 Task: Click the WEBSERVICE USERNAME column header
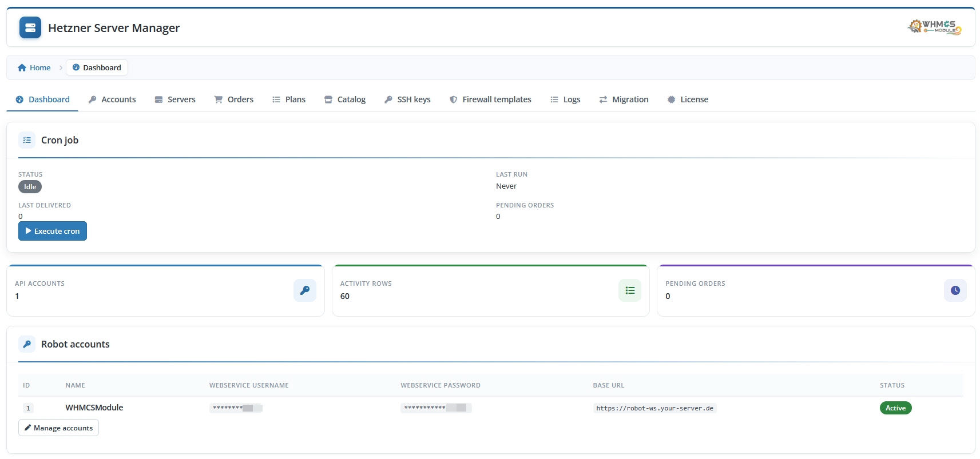click(x=249, y=385)
